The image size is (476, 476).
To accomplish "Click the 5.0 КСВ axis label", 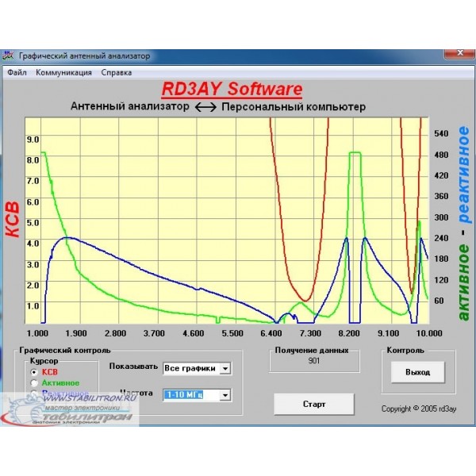I will [x=33, y=223].
